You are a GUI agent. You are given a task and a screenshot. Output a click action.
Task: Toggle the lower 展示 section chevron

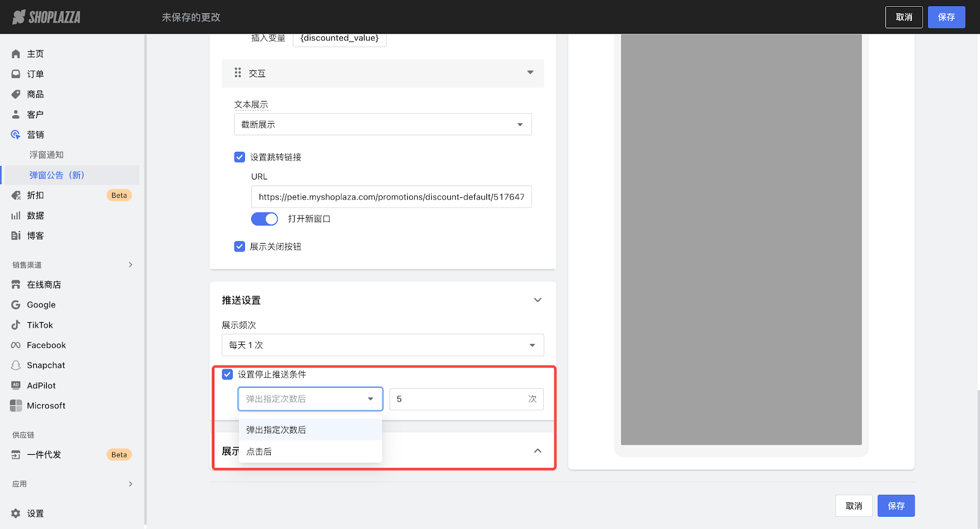point(538,451)
